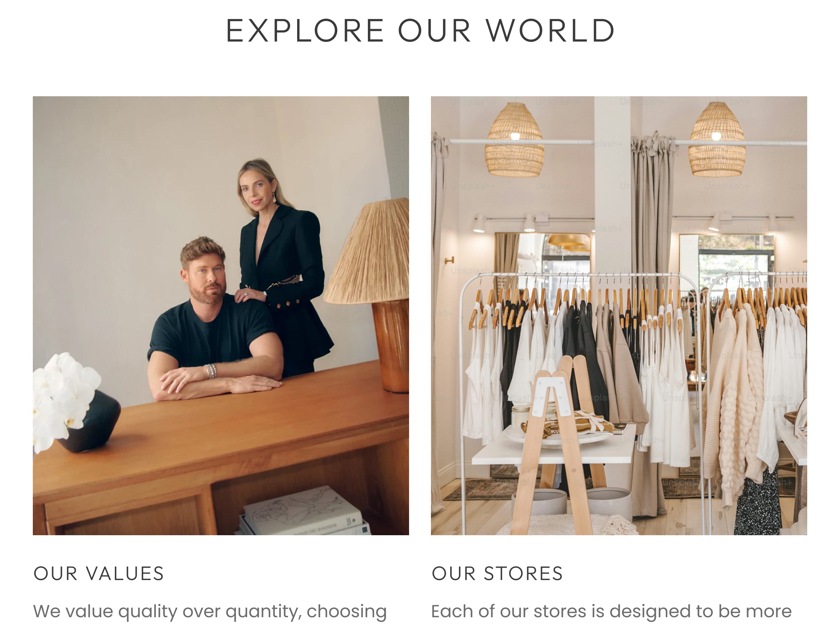Open the Our Stores boutique interior photo
The height and width of the screenshot is (630, 840).
click(x=619, y=316)
